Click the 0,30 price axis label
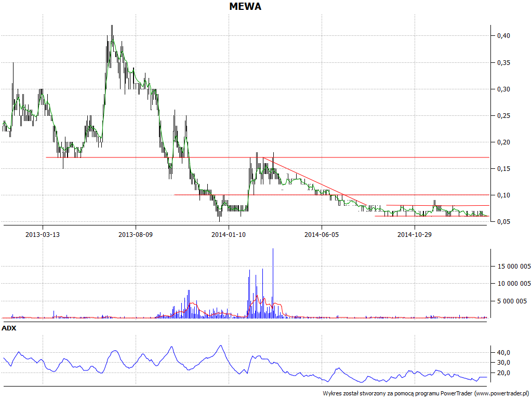Image resolution: width=532 pixels, height=399 pixels. (x=503, y=89)
